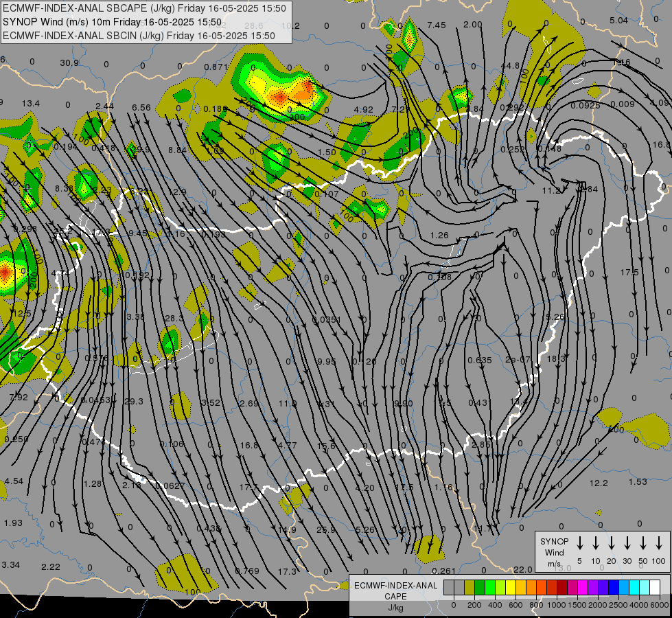Click the wind arrow above the 5 m/s label
This screenshot has width=672, height=618.
click(x=580, y=543)
